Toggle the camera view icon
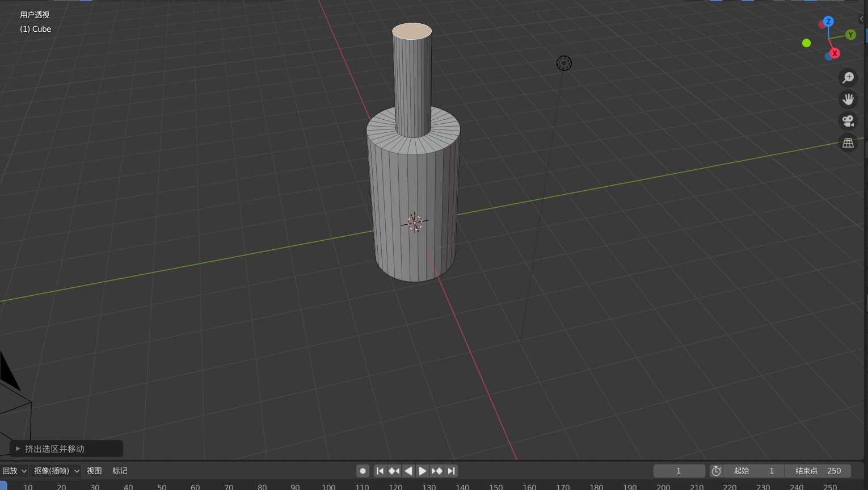This screenshot has height=490, width=868. (848, 121)
